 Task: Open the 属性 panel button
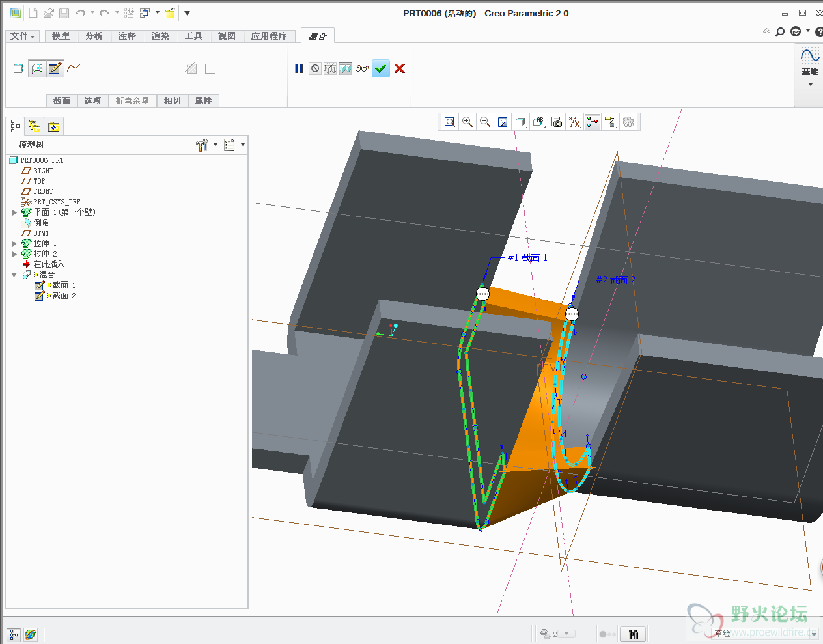click(x=203, y=101)
